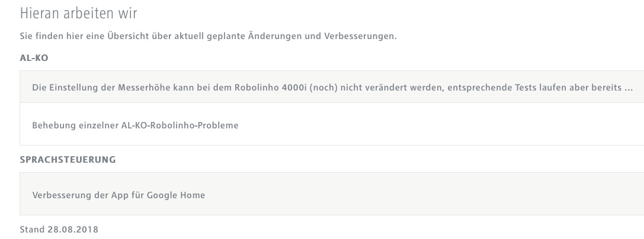Click the ellipsis ending the truncated first row
644x239 pixels.
pyautogui.click(x=630, y=88)
